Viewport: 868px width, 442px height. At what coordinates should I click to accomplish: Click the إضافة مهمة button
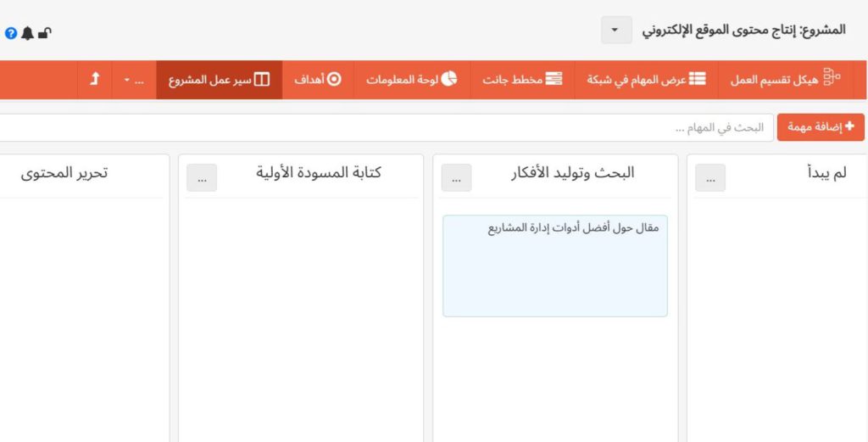(x=821, y=127)
